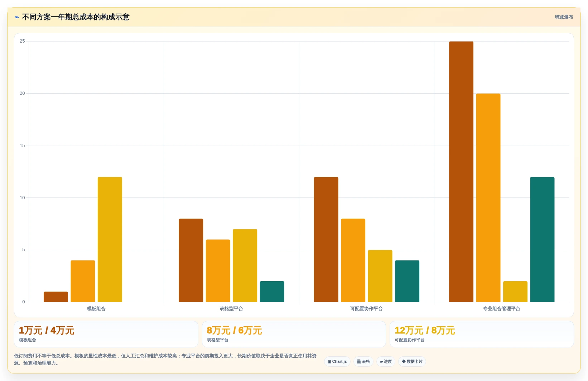Click the 增减瀑布 tag in header

tap(564, 17)
